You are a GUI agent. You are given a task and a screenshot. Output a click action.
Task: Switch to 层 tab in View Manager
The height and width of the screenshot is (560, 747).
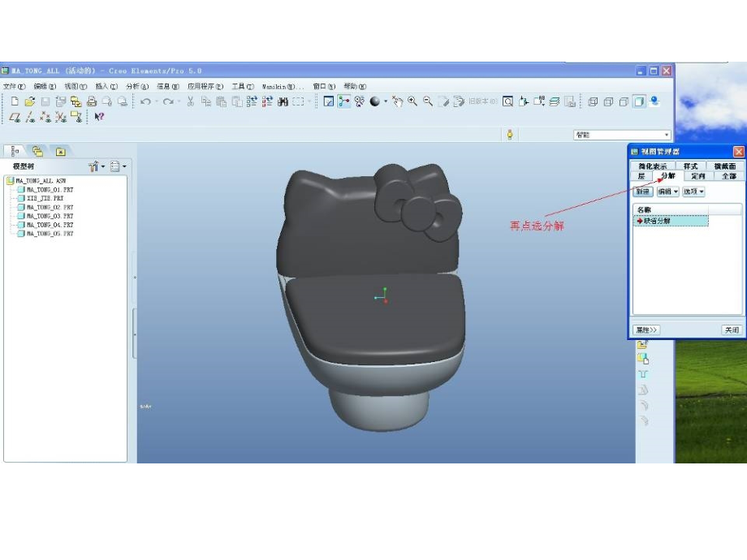[641, 176]
